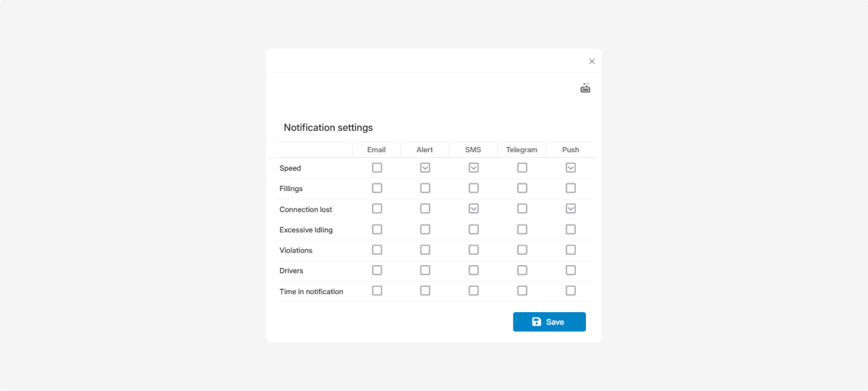Check Email for Time in notification
Viewport: 868px width, 391px height.
coord(377,290)
